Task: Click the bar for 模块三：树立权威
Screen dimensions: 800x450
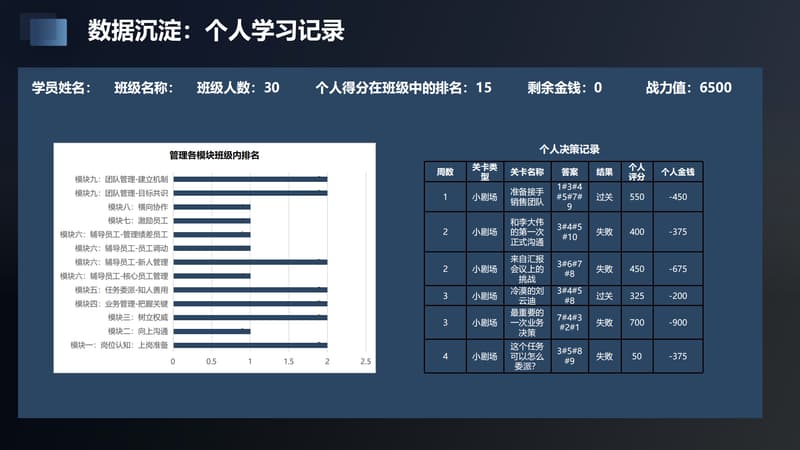Action: pyautogui.click(x=250, y=317)
